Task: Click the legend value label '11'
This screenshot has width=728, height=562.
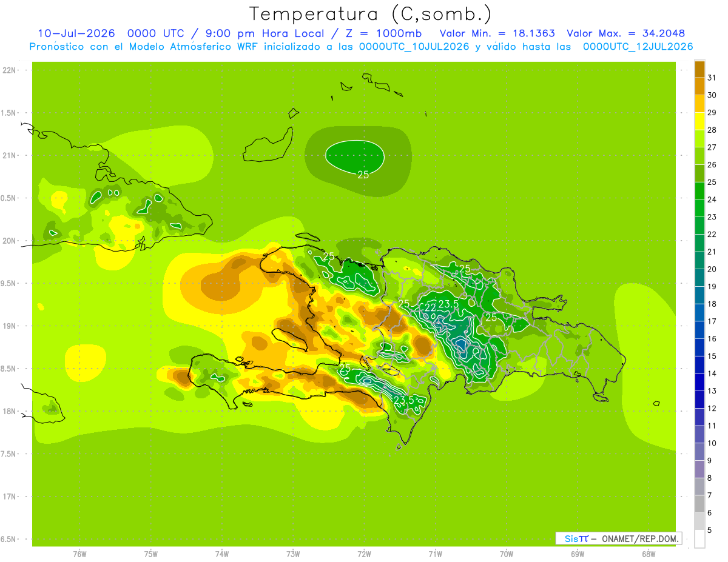Action: [x=712, y=426]
